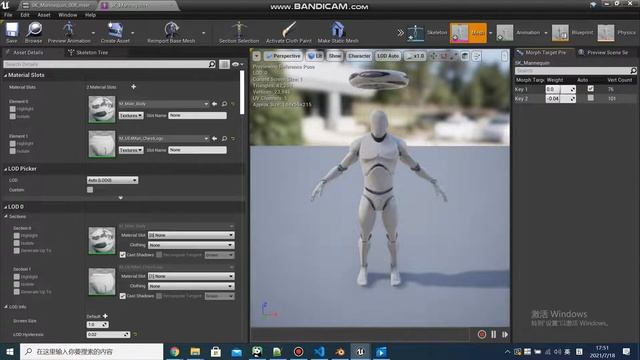Screen dimensions: 640x360
Task: Select the rotate gizmo in viewport toolbar
Action: [x=443, y=56]
